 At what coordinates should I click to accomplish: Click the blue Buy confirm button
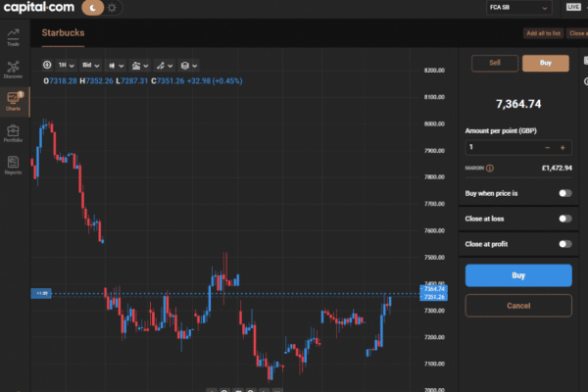(x=518, y=275)
